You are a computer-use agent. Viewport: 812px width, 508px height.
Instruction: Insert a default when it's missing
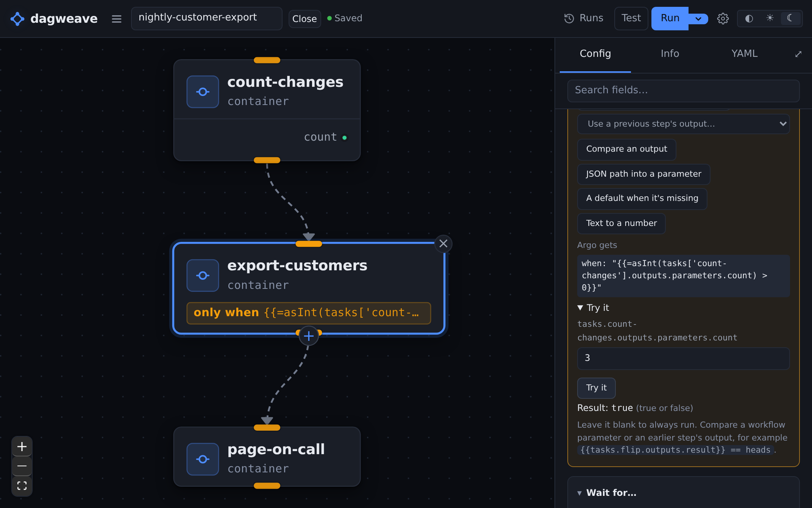tap(642, 199)
